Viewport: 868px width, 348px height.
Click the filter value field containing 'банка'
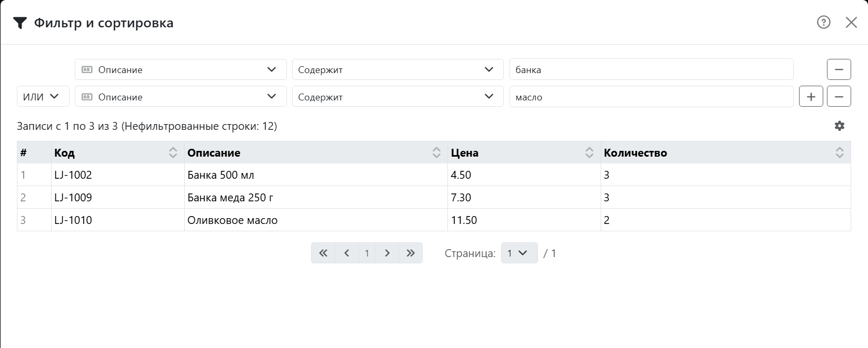(x=651, y=69)
